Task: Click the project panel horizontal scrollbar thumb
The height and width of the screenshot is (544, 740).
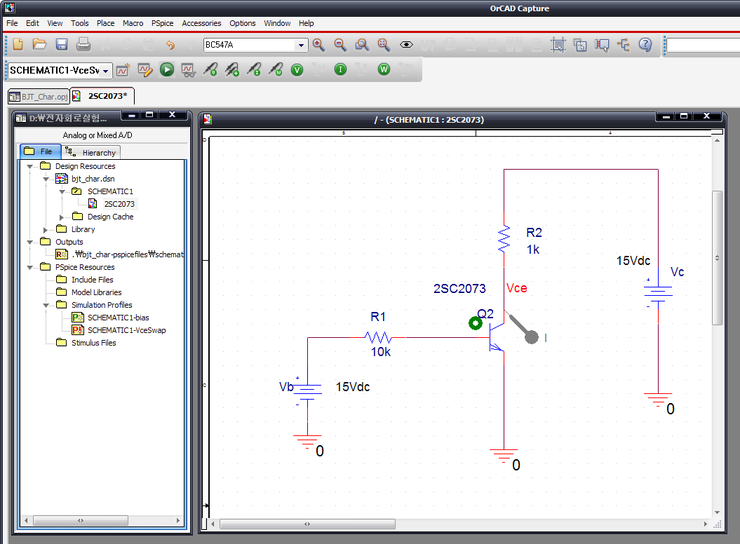Action: 81,520
